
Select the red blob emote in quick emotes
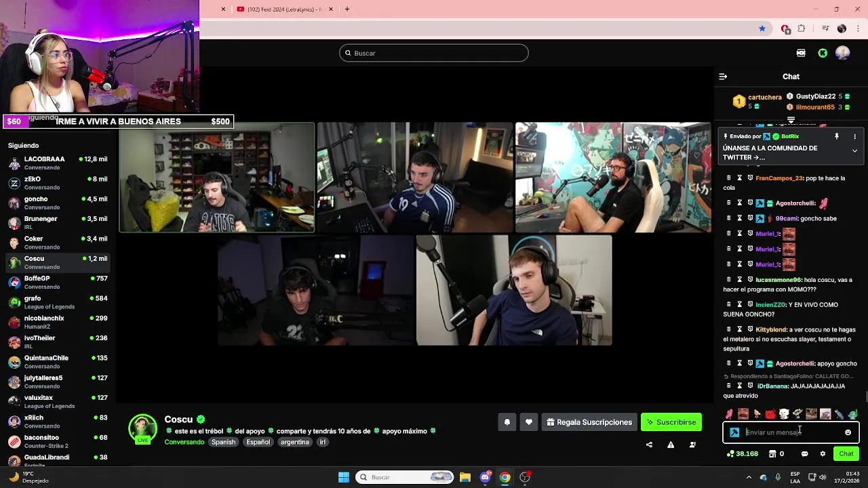[x=770, y=414]
